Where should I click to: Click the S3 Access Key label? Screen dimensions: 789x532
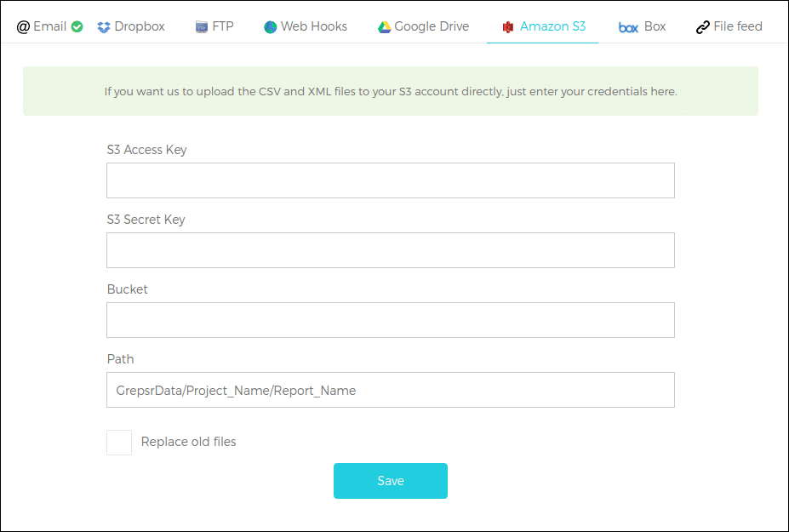tap(146, 150)
